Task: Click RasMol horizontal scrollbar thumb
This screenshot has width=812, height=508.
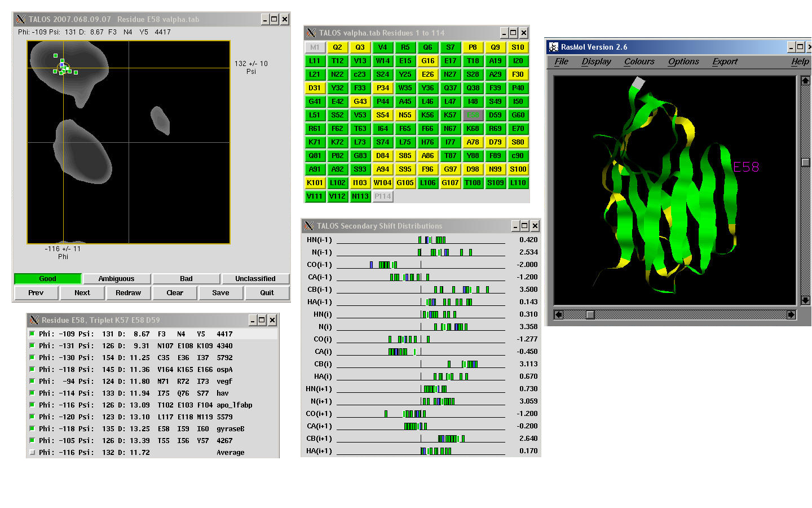Action: coord(590,314)
